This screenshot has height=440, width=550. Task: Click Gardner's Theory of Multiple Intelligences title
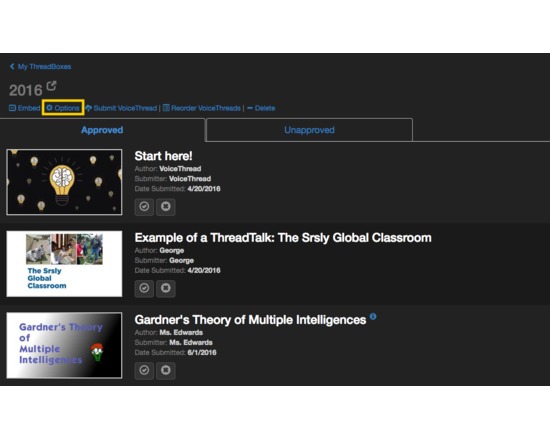pyautogui.click(x=250, y=320)
